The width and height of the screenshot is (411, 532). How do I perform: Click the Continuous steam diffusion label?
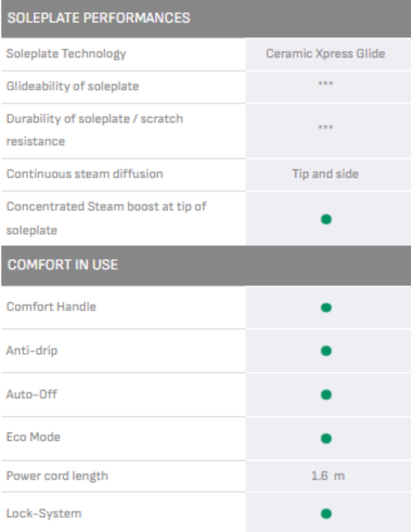(x=85, y=174)
